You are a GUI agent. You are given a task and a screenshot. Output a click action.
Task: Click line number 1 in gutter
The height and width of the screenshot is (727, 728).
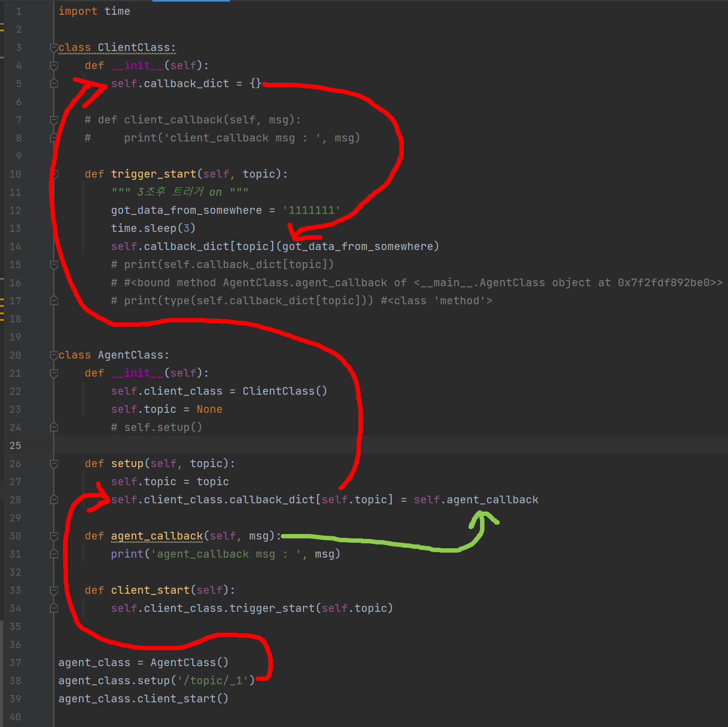click(19, 12)
